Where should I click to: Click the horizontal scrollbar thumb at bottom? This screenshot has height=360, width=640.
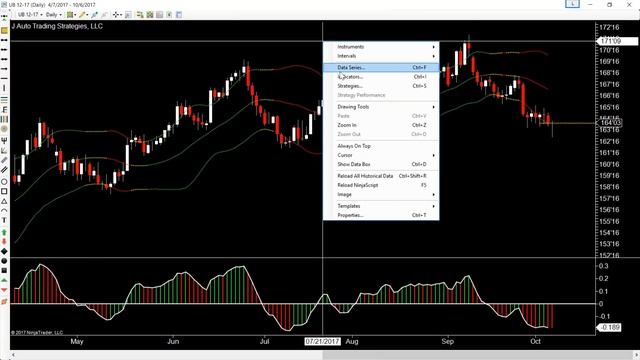(478, 355)
